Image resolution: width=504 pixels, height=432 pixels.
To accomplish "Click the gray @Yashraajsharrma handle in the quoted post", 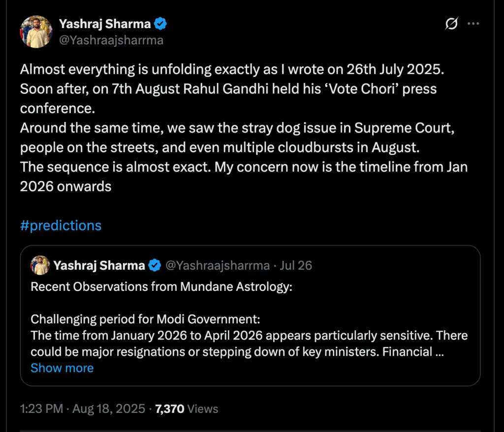I will (217, 266).
